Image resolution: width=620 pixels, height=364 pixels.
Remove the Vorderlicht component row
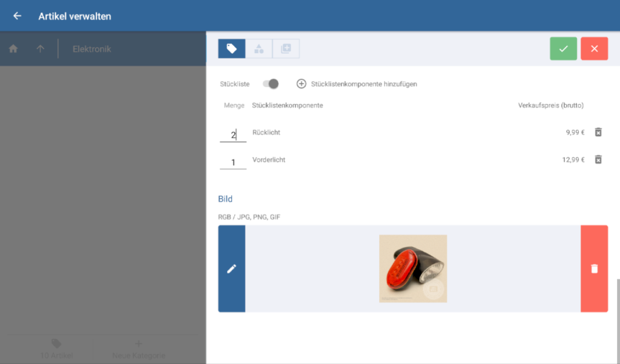coord(598,160)
